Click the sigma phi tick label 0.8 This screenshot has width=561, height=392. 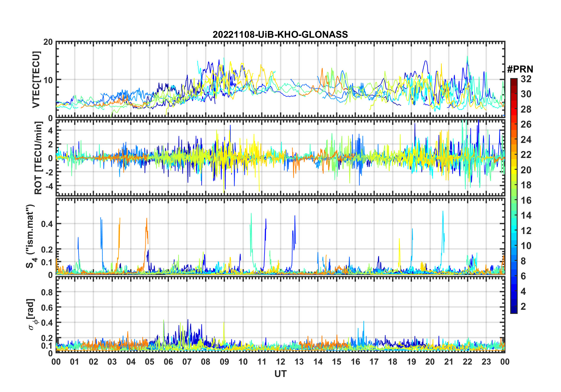(x=47, y=292)
